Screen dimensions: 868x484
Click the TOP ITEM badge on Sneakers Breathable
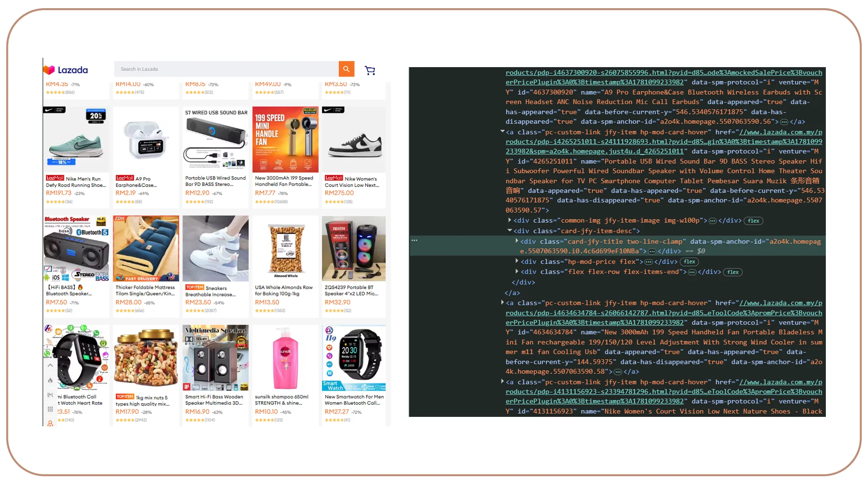pyautogui.click(x=195, y=287)
